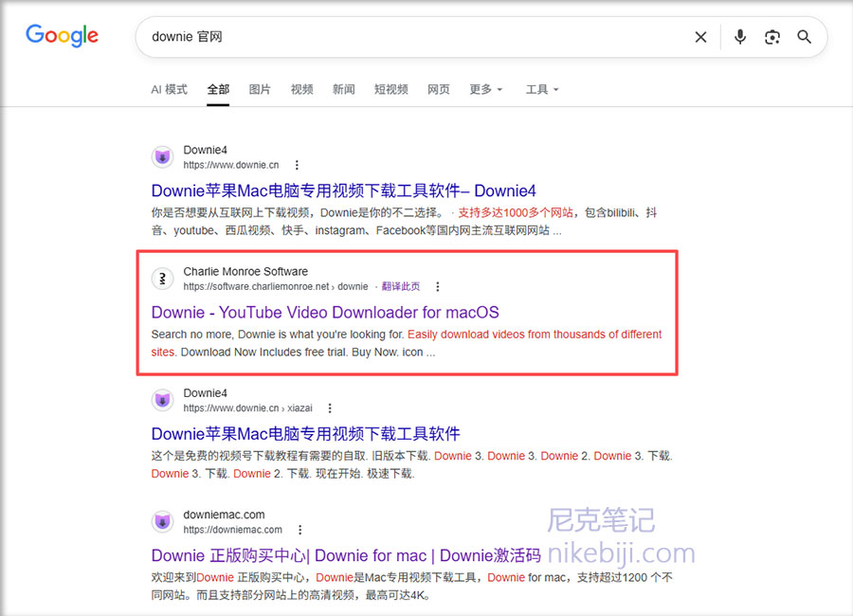Switch to 短视频 tab

[391, 89]
